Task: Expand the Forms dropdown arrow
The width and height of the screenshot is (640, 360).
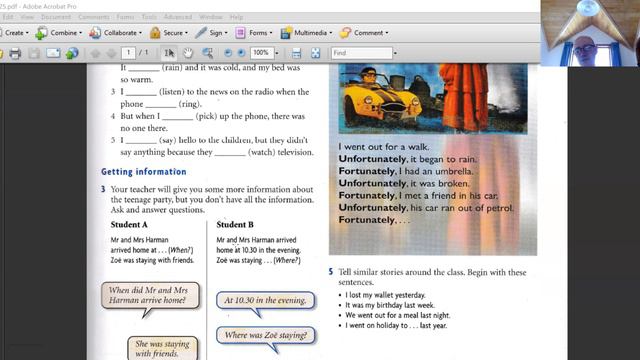Action: point(271,33)
